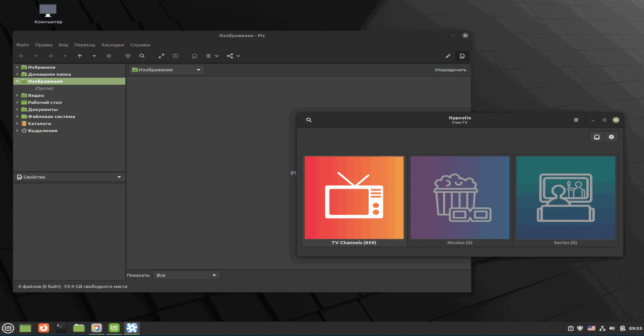Viewport: 644px width, 336px height.
Task: Expand the Видео folder in tree
Action: (x=17, y=95)
